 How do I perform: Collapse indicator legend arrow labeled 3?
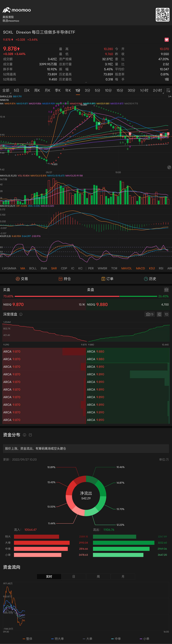pyautogui.click(x=169, y=97)
